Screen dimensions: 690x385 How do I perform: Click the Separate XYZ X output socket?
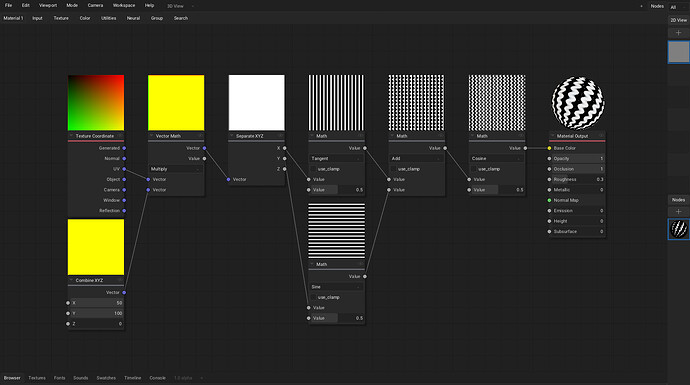coord(285,148)
